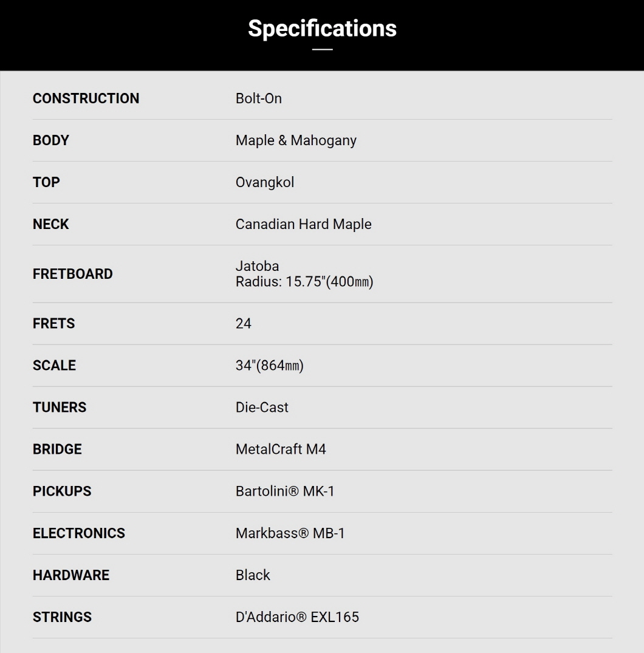
Task: Click the FRETS value 24
Action: click(x=244, y=324)
